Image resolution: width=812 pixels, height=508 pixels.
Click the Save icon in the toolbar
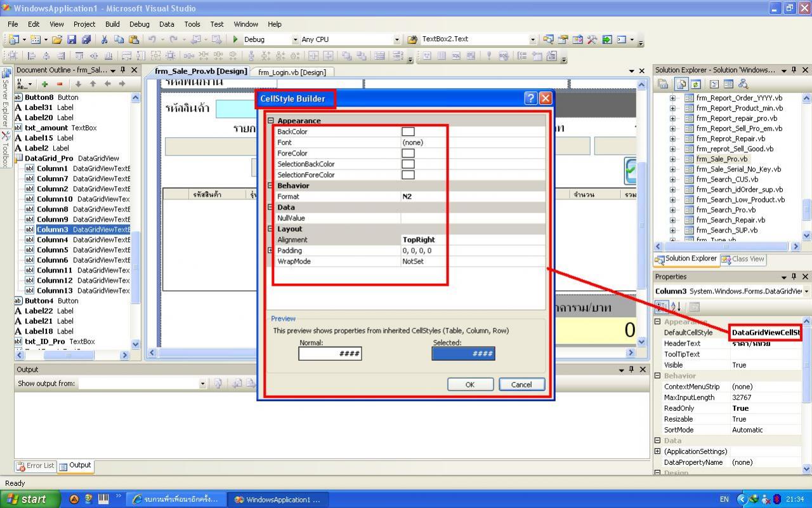(72, 39)
